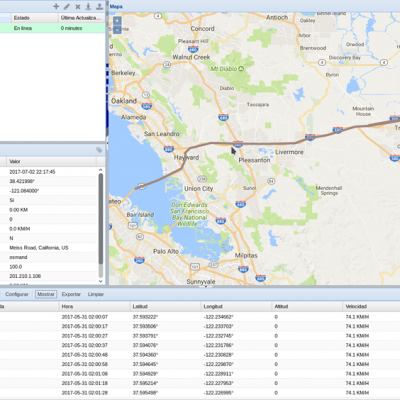Click the add device plus icon
Image resolution: width=400 pixels, height=400 pixels.
coord(56,6)
